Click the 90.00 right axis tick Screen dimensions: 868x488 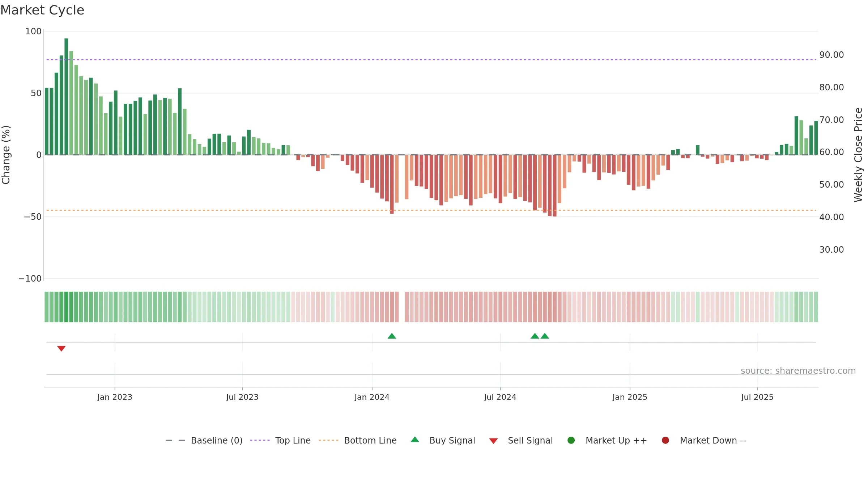pos(831,55)
